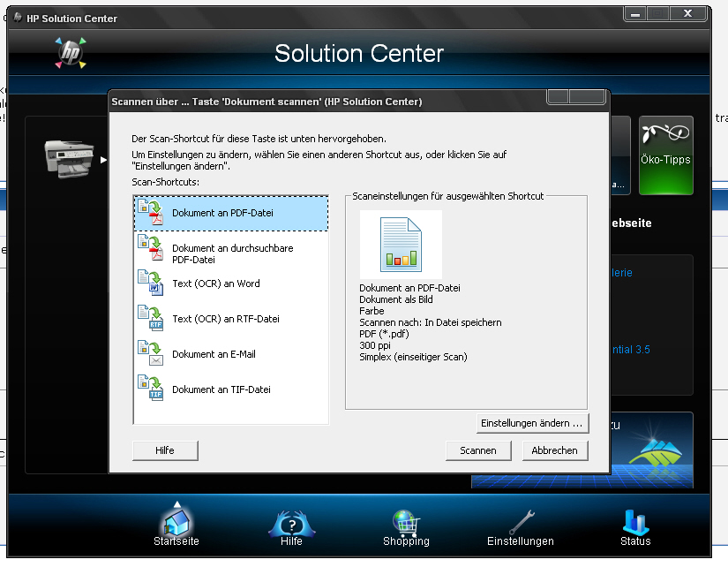Screen dimensions: 728x567
Task: Click 'Simplex (einseitiger Scan)' text
Action: click(x=413, y=357)
